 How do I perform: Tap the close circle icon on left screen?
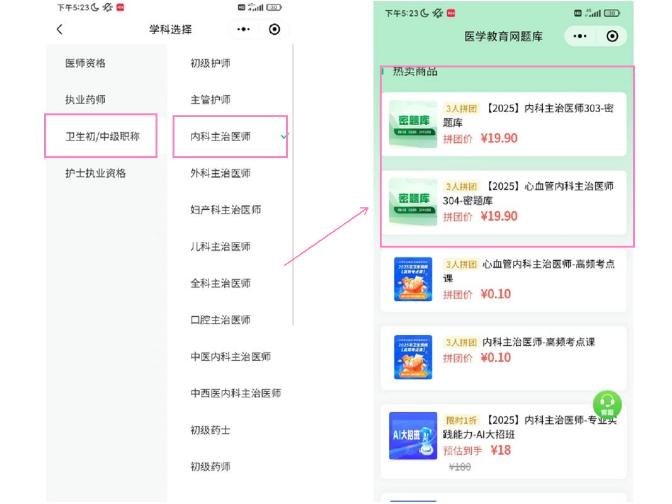point(275,30)
